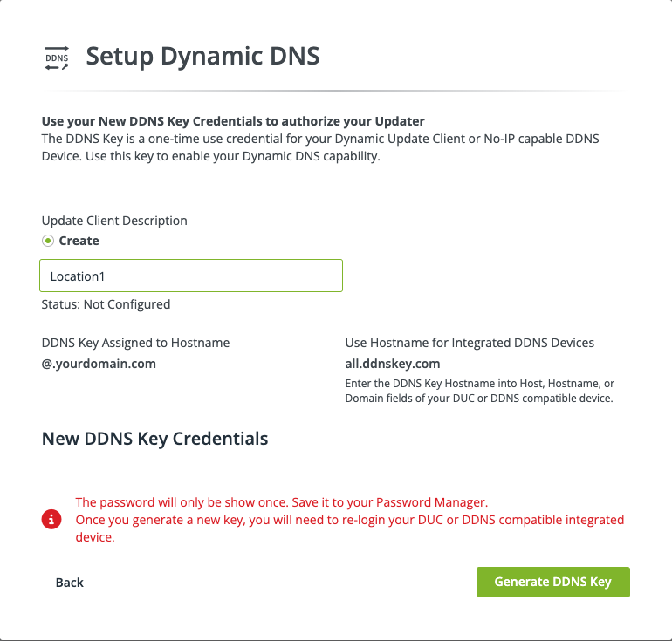Image resolution: width=672 pixels, height=641 pixels.
Task: Click the Setup Dynamic DNS heading
Action: (202, 56)
